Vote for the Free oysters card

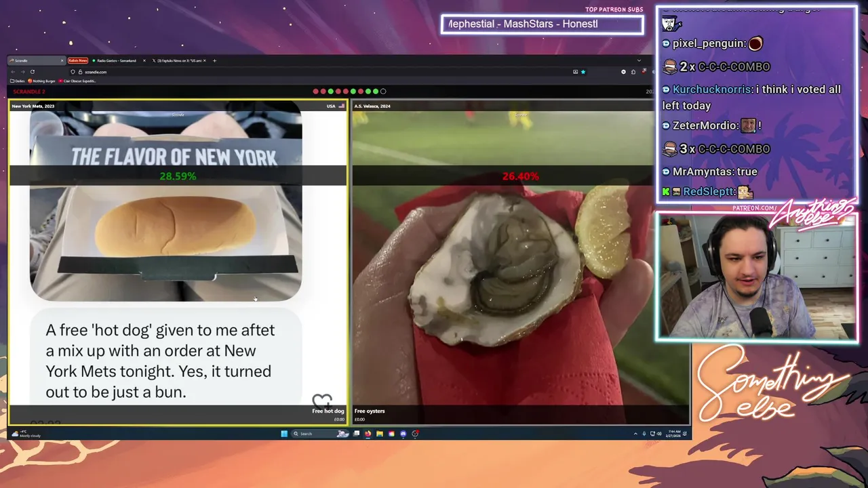click(520, 262)
